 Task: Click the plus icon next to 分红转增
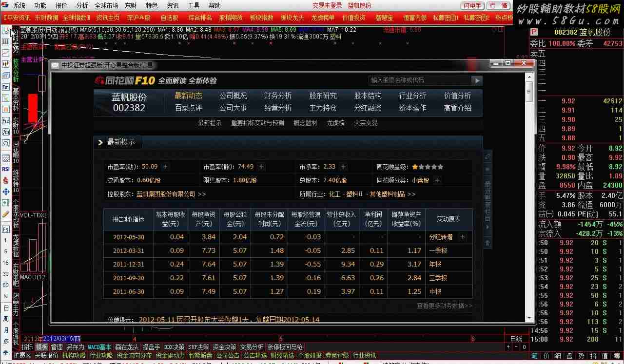[x=463, y=237]
